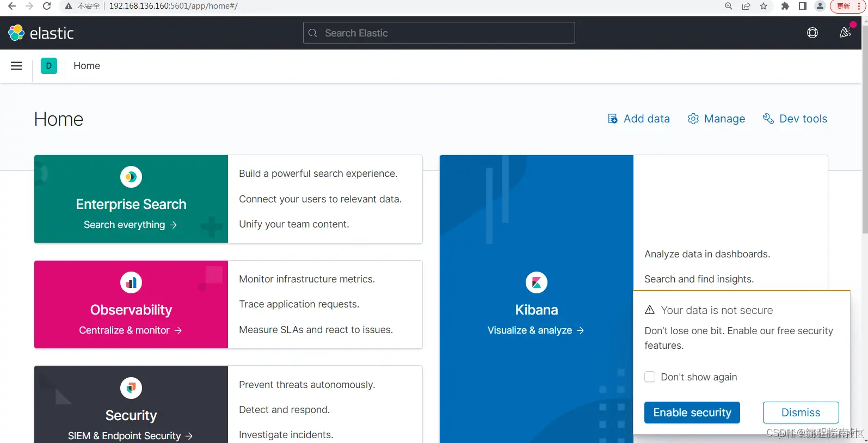The height and width of the screenshot is (443, 868).
Task: Open the D space avatar
Action: point(49,66)
